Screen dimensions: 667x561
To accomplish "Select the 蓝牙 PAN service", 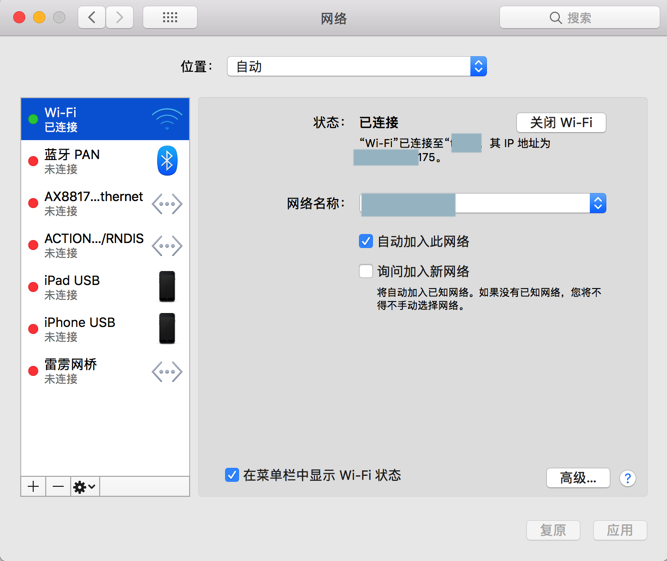I will pos(105,161).
